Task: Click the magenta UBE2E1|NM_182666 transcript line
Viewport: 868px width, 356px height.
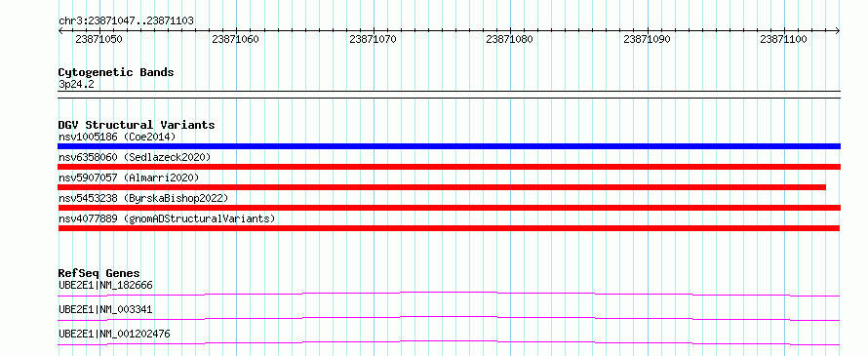Action: click(x=449, y=294)
